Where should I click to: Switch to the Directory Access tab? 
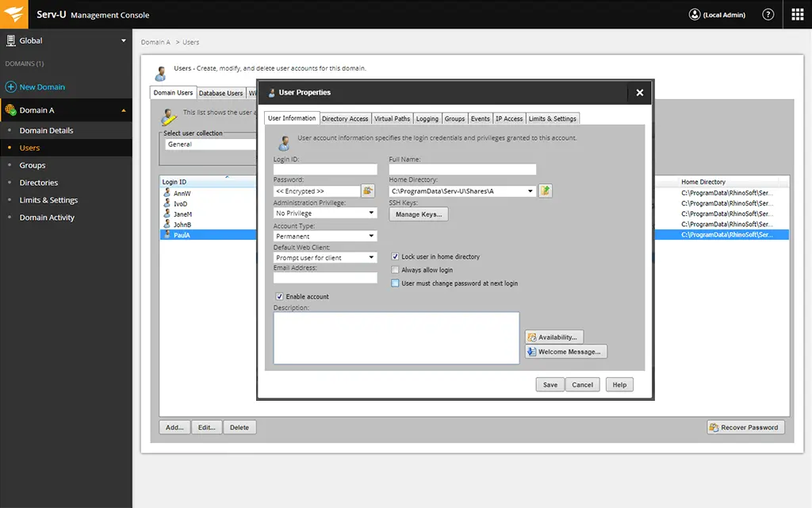tap(344, 118)
